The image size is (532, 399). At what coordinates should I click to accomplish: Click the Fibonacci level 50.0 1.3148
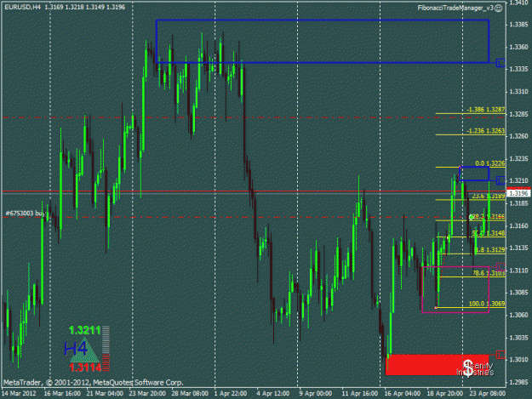(x=489, y=233)
